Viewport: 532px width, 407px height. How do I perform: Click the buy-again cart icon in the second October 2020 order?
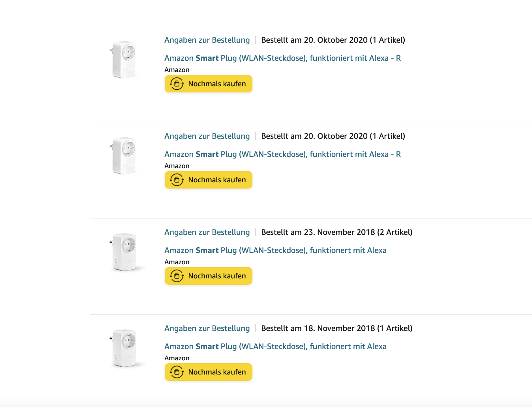coord(177,180)
